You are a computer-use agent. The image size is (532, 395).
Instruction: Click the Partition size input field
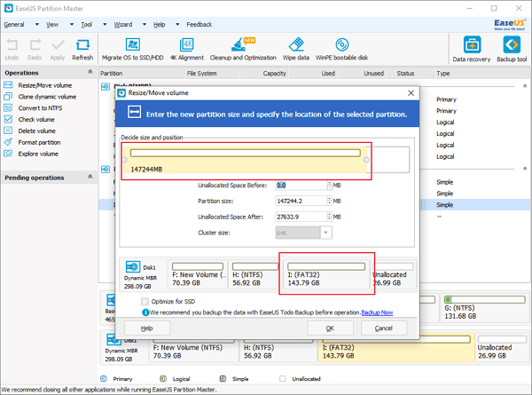pyautogui.click(x=301, y=201)
